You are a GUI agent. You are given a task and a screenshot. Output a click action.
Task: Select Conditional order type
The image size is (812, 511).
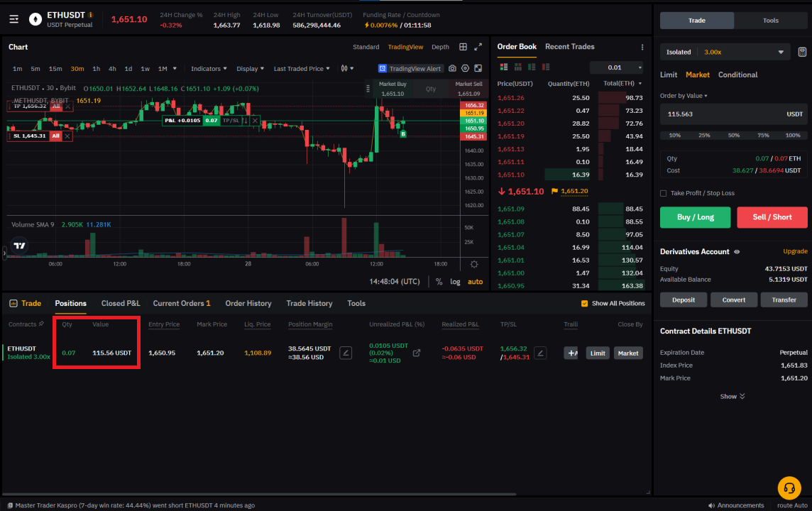[x=737, y=75]
